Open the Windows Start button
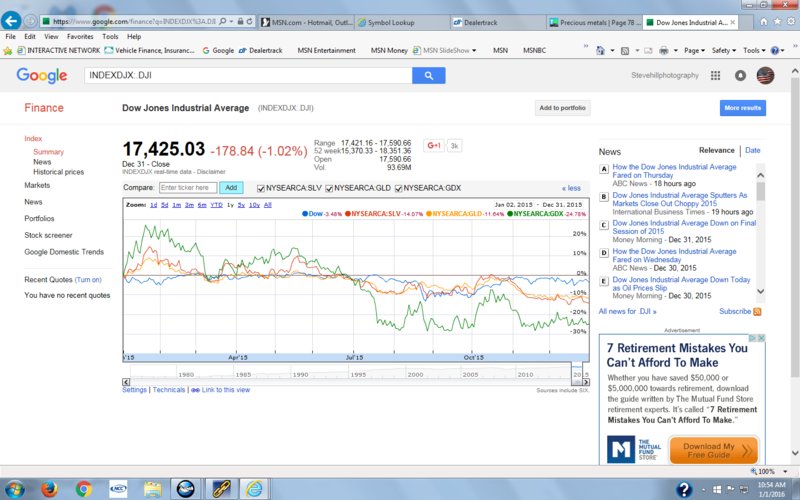 (14, 489)
